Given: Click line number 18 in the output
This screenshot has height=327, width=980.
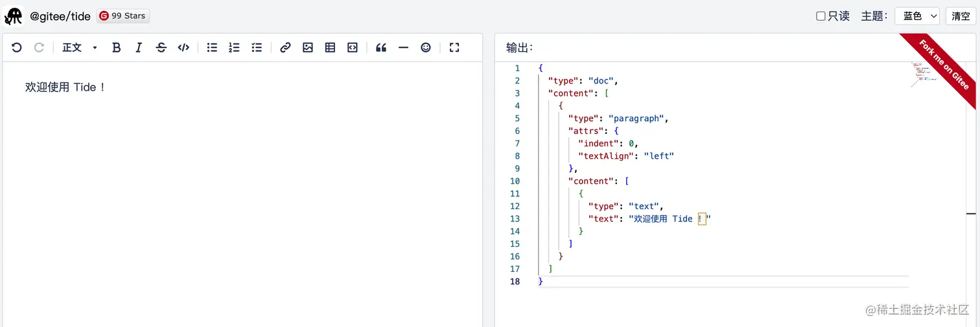Looking at the screenshot, I should tap(515, 282).
